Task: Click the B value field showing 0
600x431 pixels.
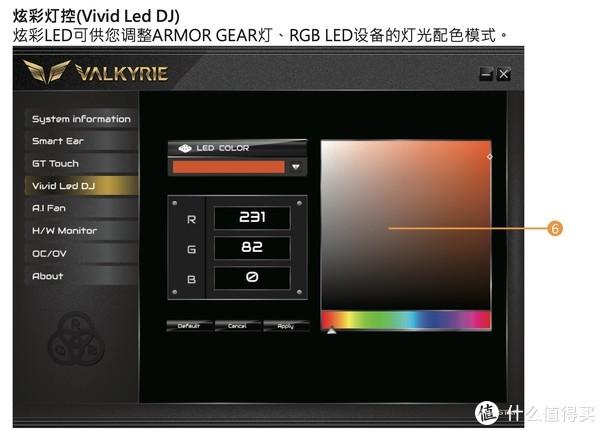Action: (x=252, y=278)
